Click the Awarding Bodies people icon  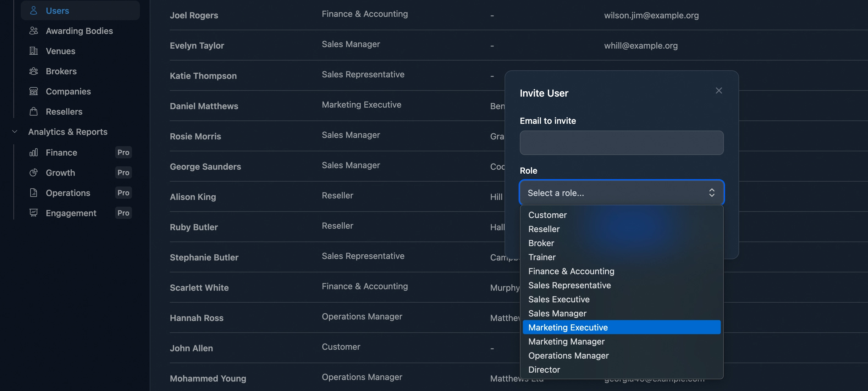[33, 31]
